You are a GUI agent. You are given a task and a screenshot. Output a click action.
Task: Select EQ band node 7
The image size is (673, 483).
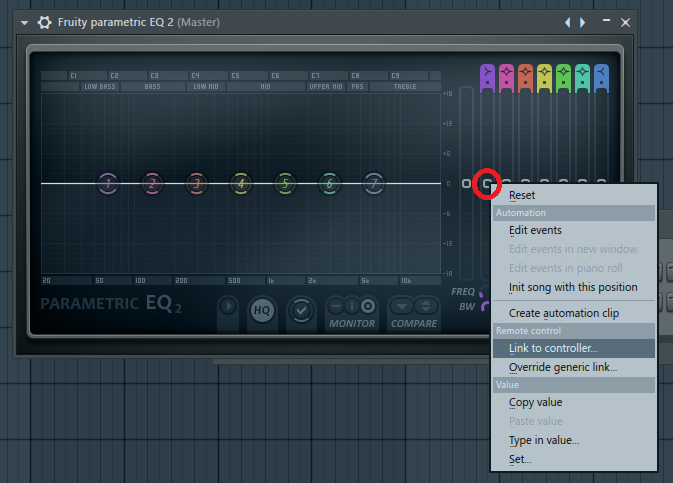(374, 184)
